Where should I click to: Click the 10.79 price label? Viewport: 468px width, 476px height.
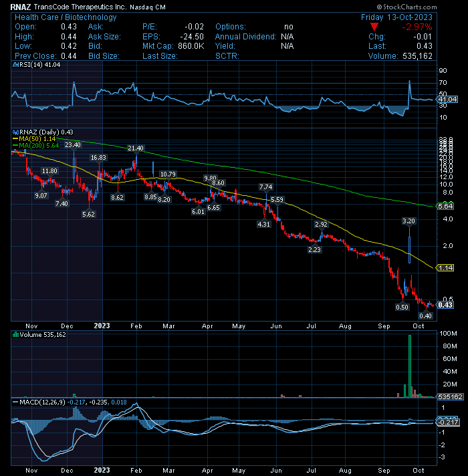[168, 174]
